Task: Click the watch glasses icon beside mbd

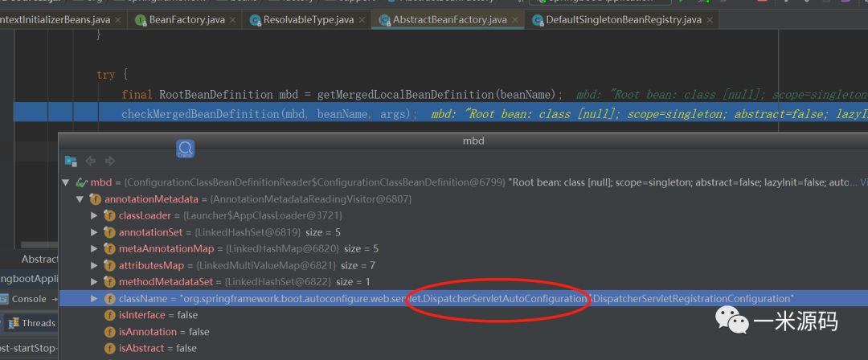Action: pos(81,182)
